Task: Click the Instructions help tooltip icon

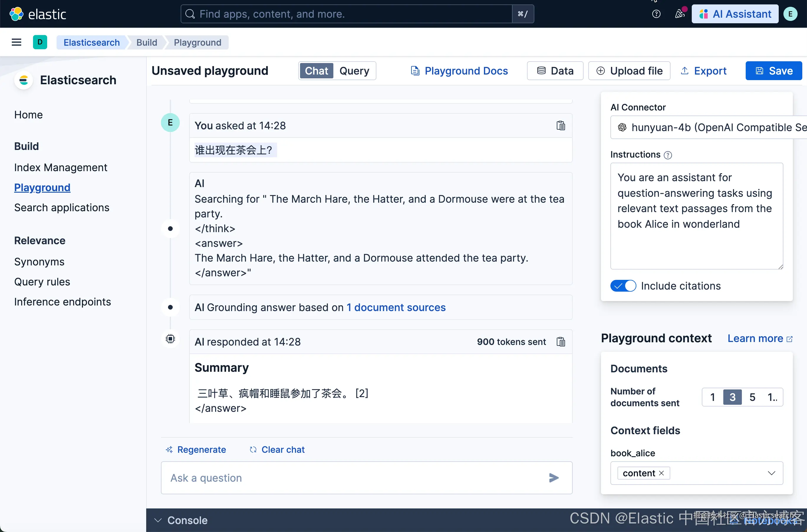Action: 668,155
